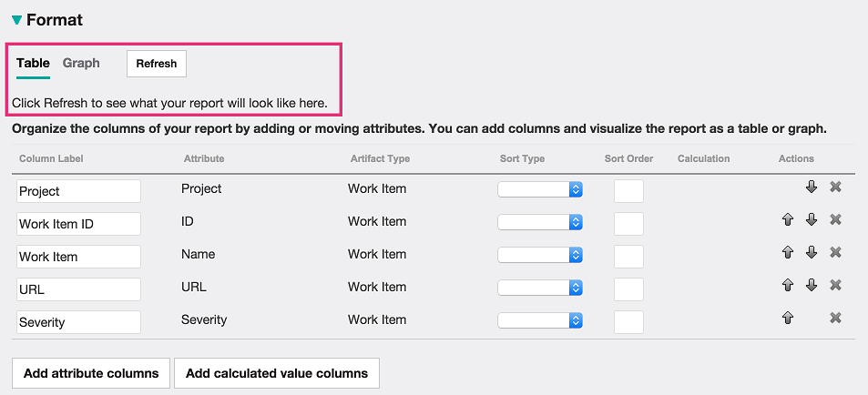Move Work Item ID row down
This screenshot has width=868, height=395.
click(x=812, y=220)
